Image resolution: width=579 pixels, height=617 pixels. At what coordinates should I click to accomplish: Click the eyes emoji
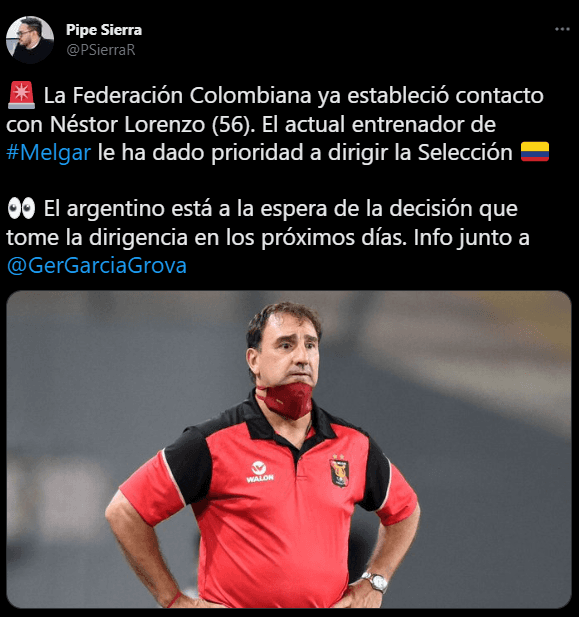click(21, 209)
